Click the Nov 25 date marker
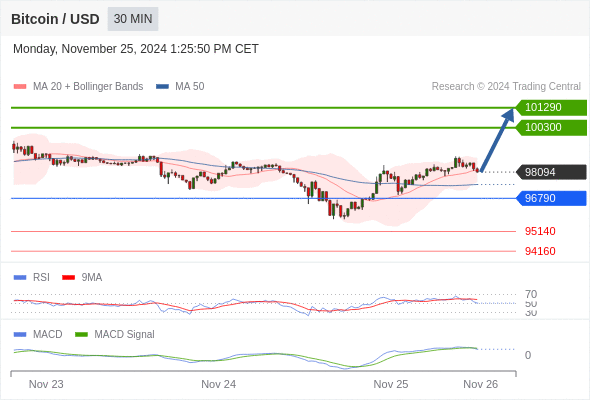 [x=391, y=384]
